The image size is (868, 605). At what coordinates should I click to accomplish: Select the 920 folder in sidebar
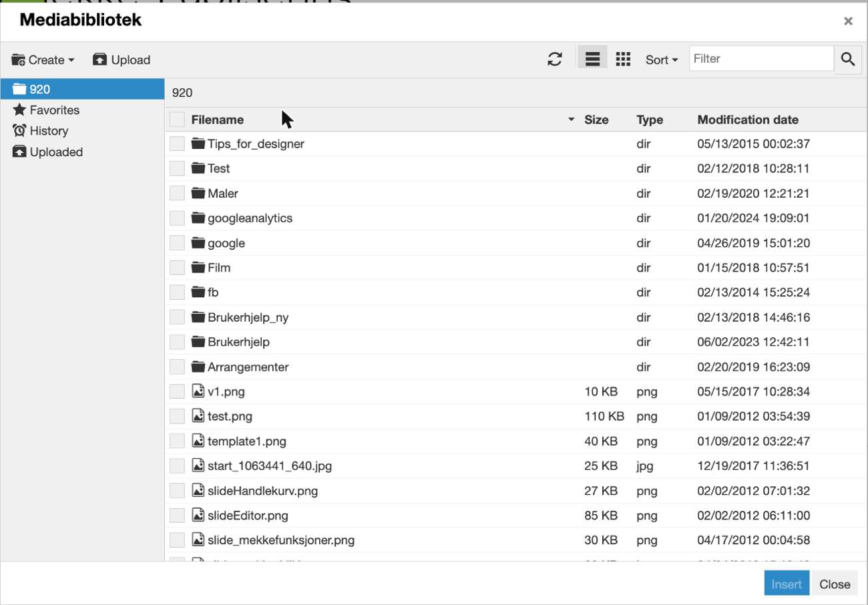click(x=82, y=89)
